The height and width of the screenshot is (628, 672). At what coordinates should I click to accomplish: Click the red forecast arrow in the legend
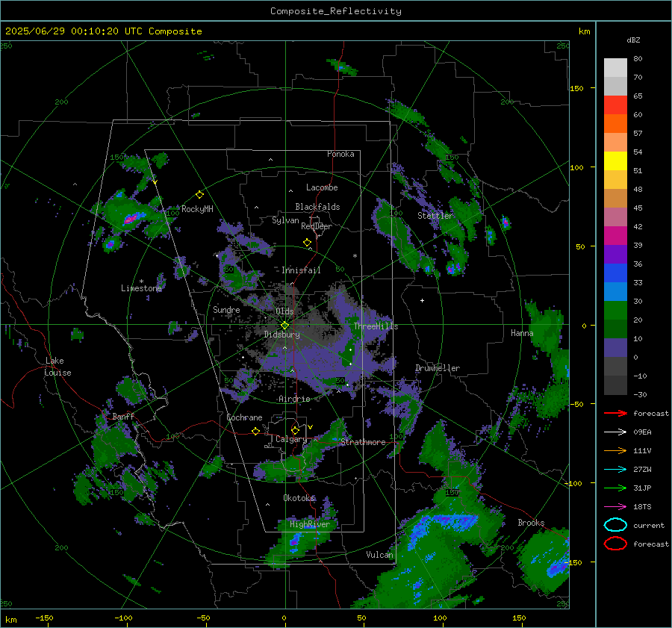point(615,413)
